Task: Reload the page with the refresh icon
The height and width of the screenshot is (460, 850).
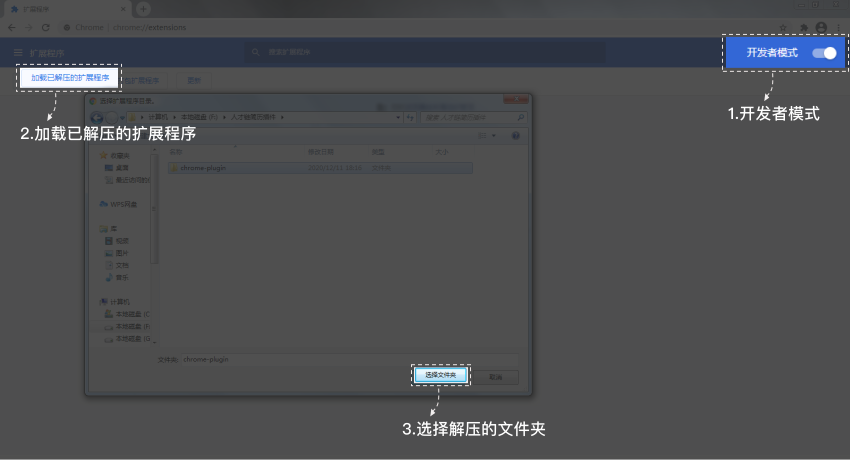Action: pyautogui.click(x=46, y=27)
